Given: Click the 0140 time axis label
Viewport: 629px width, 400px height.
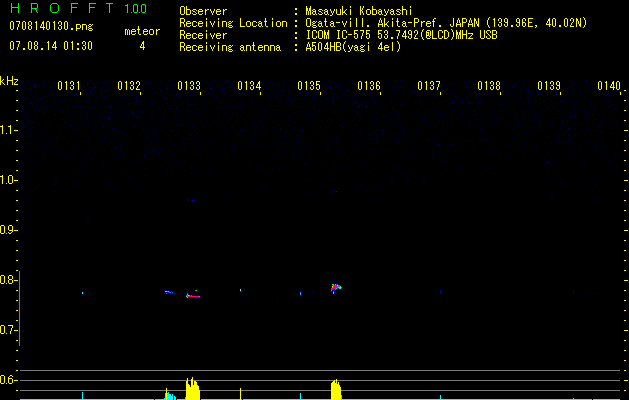Looking at the screenshot, I should coord(609,86).
